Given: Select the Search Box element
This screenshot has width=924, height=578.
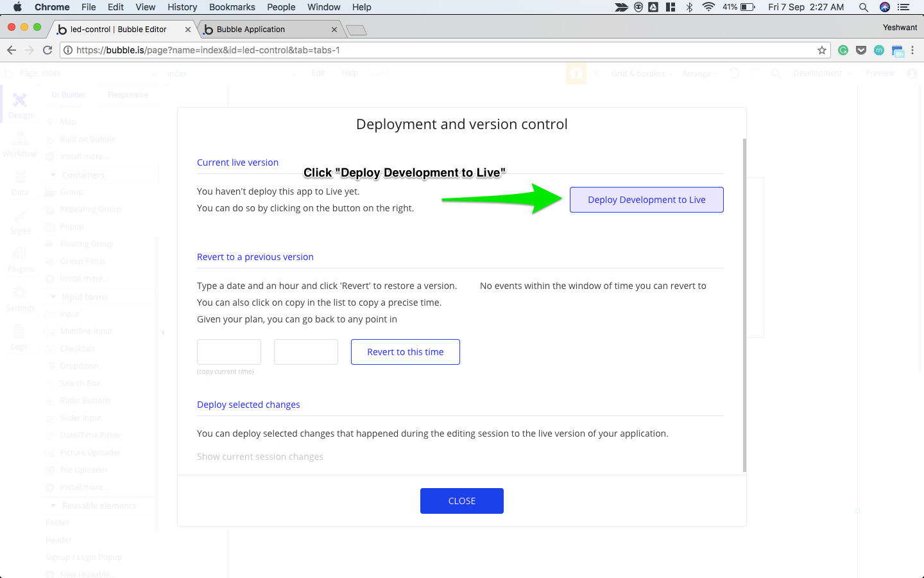Looking at the screenshot, I should [80, 383].
